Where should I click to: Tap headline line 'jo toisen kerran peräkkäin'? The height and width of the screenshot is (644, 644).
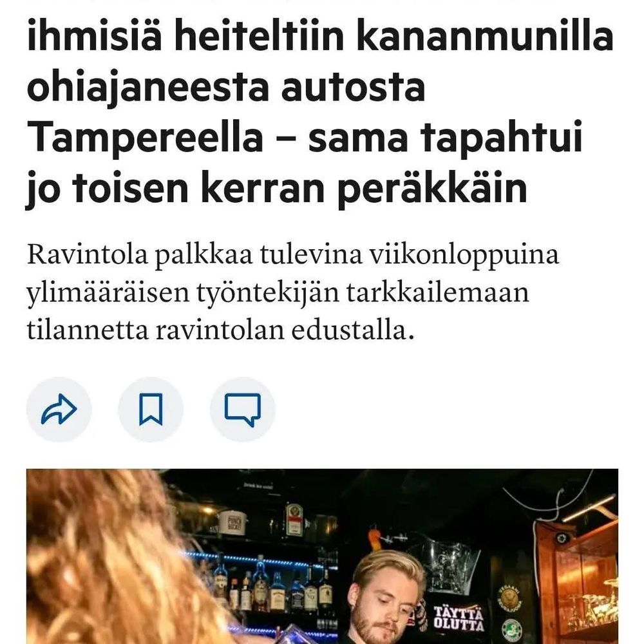pos(276,189)
